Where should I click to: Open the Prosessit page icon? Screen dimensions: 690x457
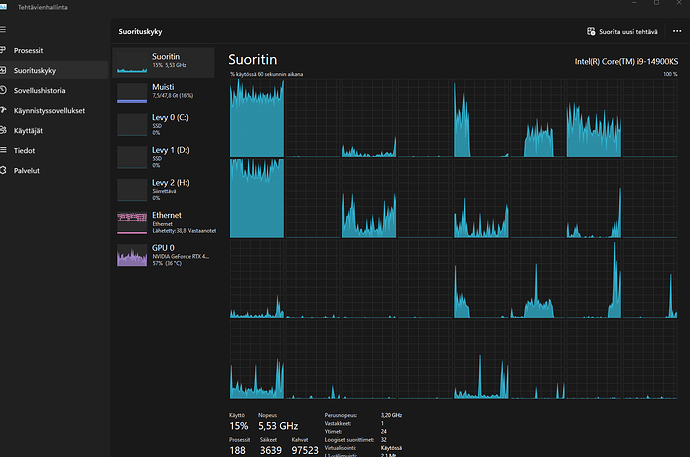click(x=4, y=50)
